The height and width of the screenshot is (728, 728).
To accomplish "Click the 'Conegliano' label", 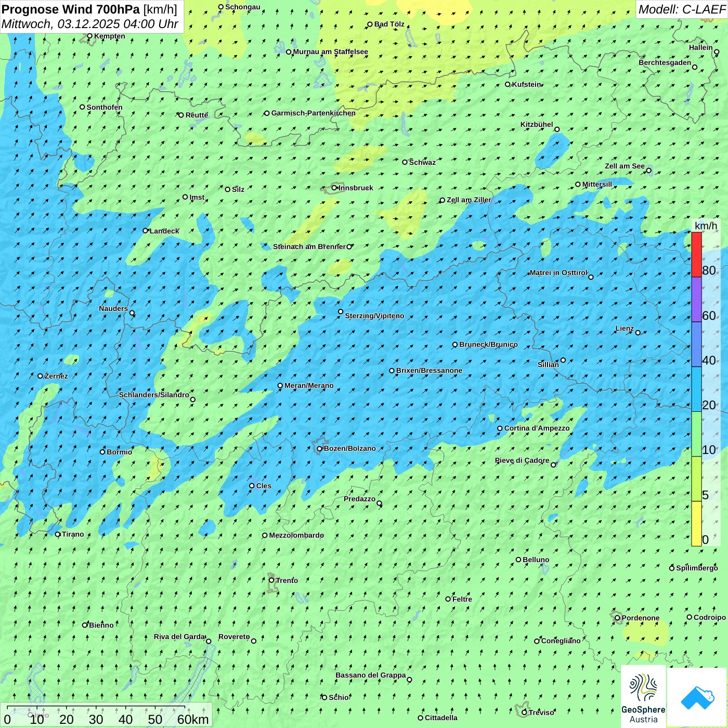I will [x=561, y=641].
